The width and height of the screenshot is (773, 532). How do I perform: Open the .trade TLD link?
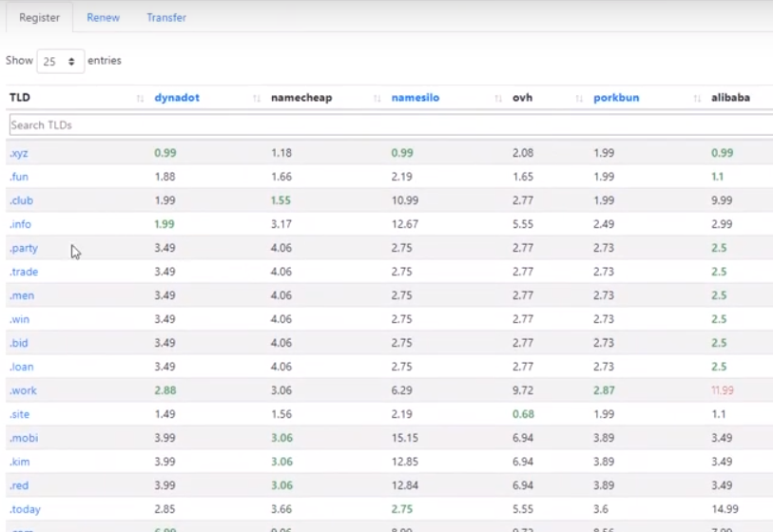point(24,272)
